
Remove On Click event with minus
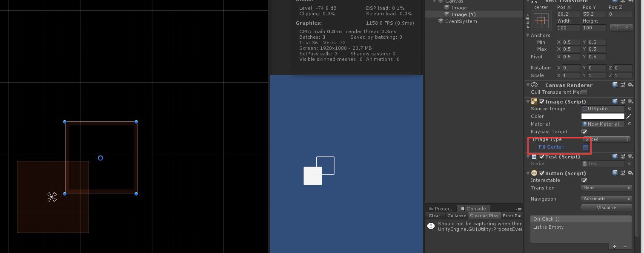pos(625,246)
